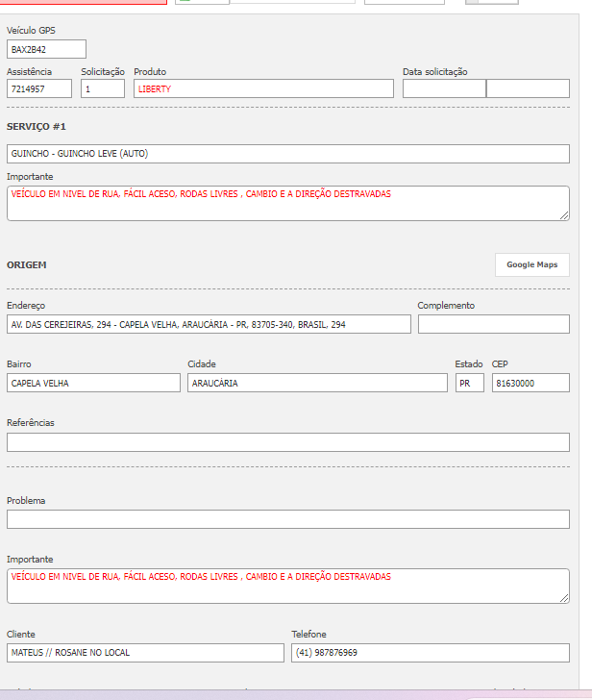Click the Importante notes under Serviço #1
This screenshot has width=592, height=700.
tap(287, 203)
